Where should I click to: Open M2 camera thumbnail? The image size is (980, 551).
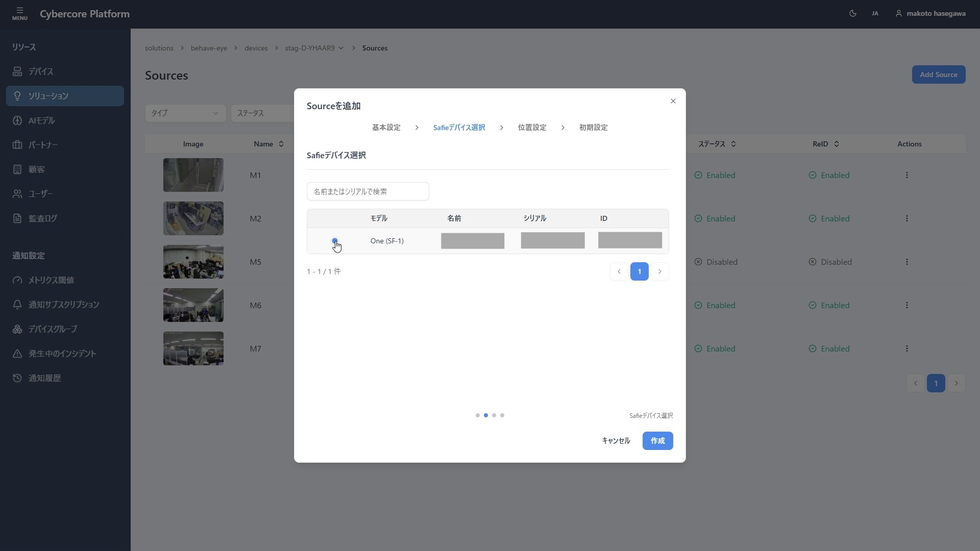193,218
